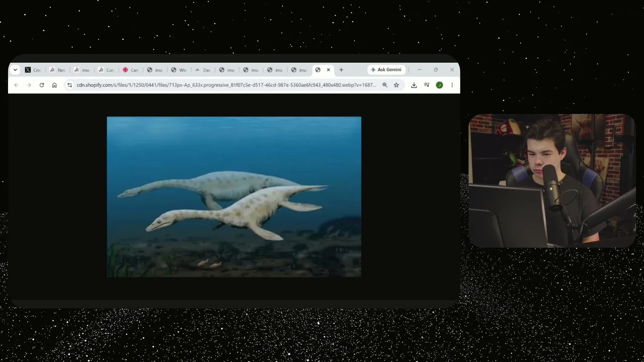
Task: Switch to the 'Con' tab
Action: point(106,70)
